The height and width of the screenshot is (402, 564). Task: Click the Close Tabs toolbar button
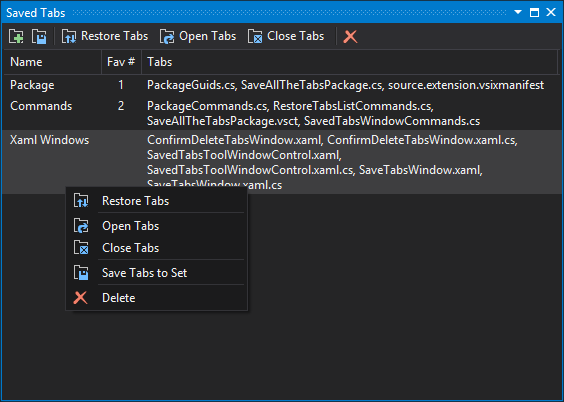click(286, 36)
